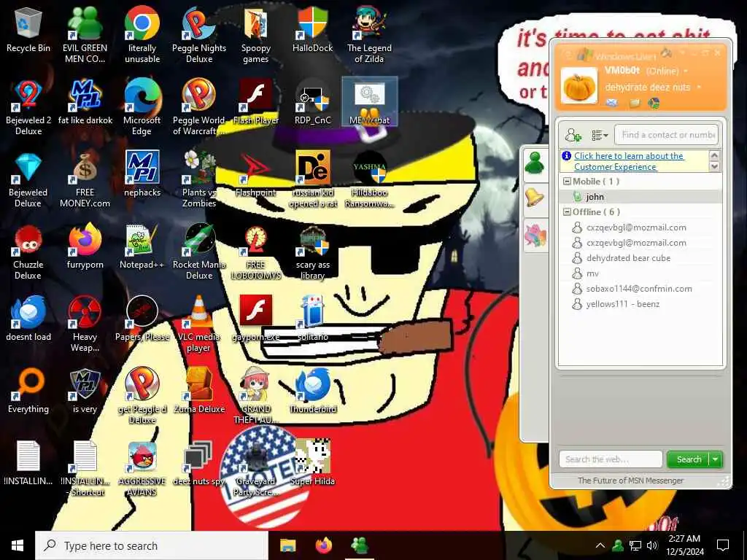
Task: Open the Chrome icon labeled literally unusable
Action: click(x=142, y=35)
